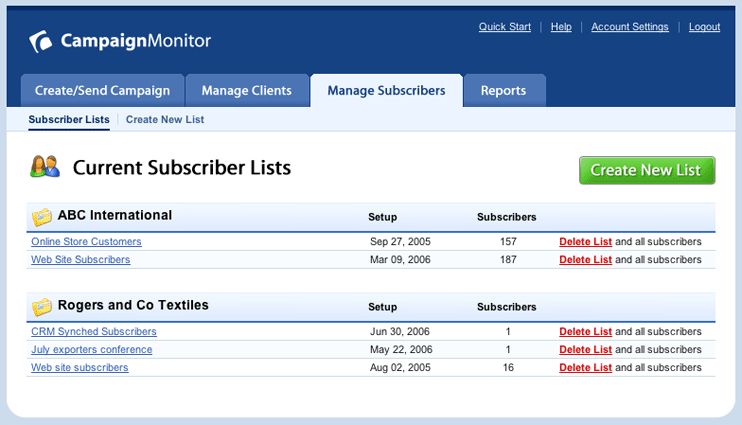742x425 pixels.
Task: Click the Setup column header for ABC International
Action: pyautogui.click(x=382, y=217)
